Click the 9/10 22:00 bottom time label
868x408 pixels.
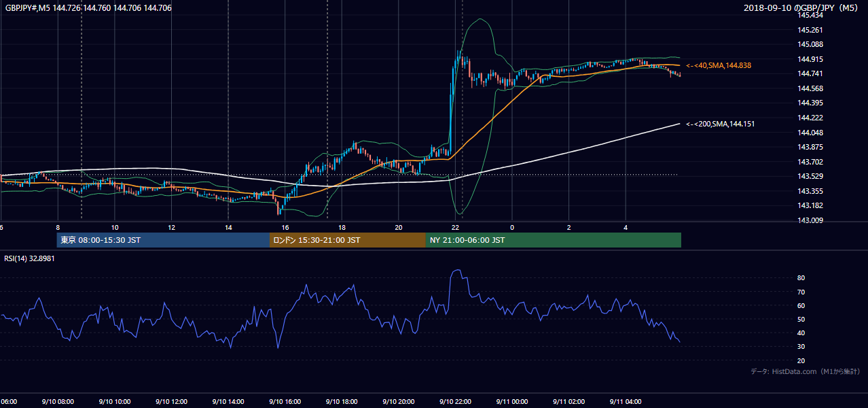456,401
